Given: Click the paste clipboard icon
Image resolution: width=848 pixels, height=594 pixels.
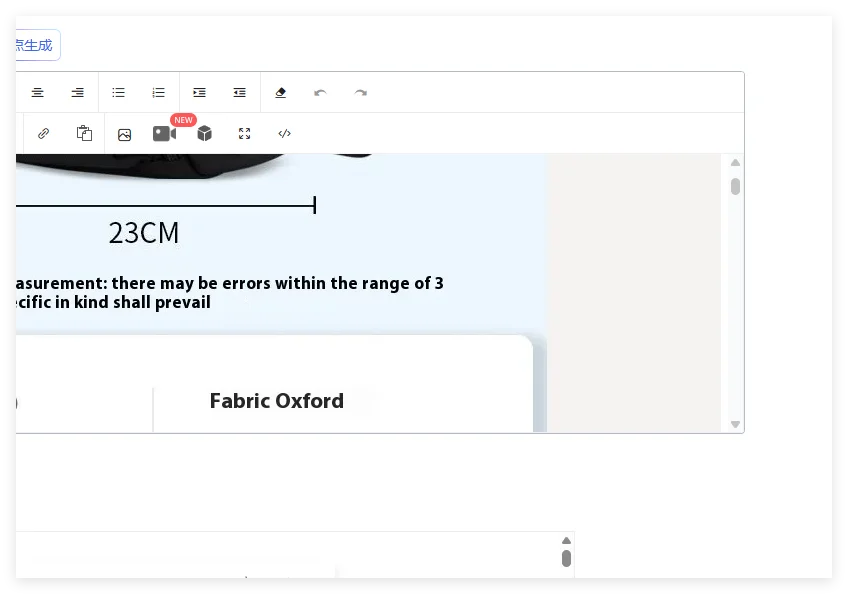Looking at the screenshot, I should 84,133.
